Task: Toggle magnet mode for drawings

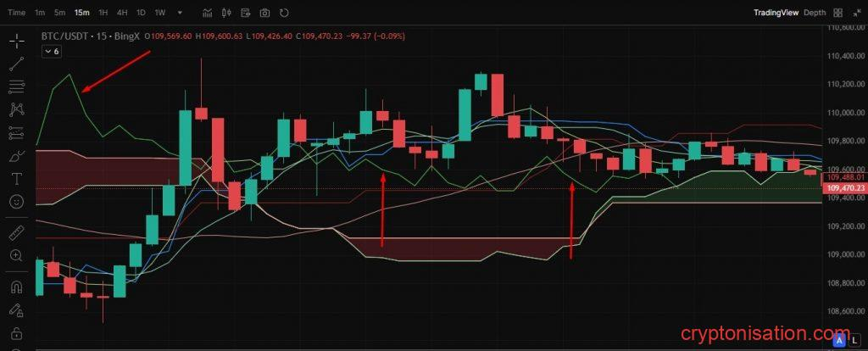Action: 17,287
